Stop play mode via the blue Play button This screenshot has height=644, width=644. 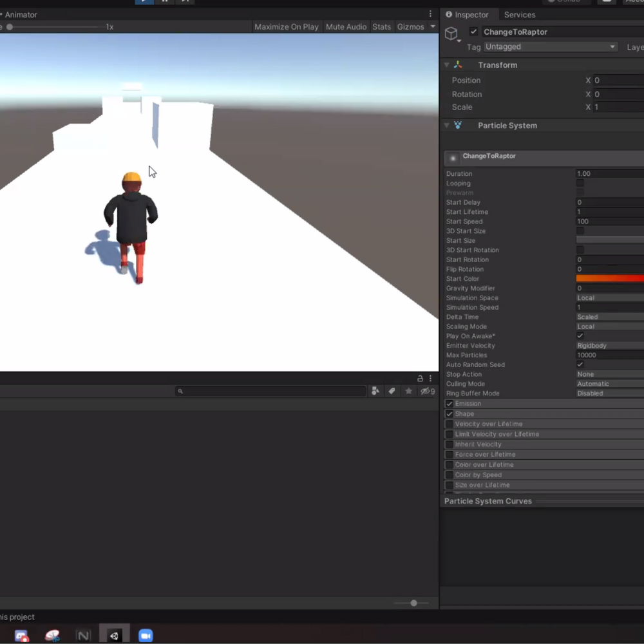click(x=144, y=2)
